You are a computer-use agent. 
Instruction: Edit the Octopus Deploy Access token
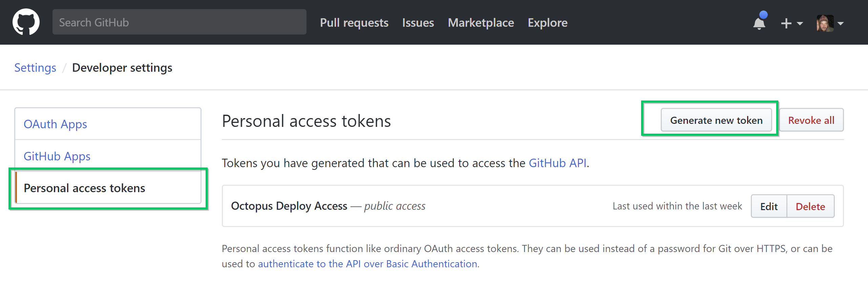click(769, 206)
